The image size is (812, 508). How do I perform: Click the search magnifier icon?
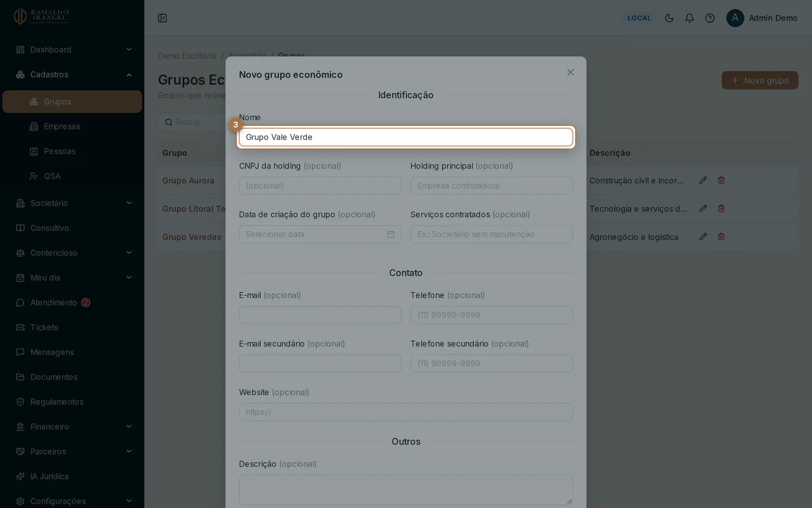169,122
